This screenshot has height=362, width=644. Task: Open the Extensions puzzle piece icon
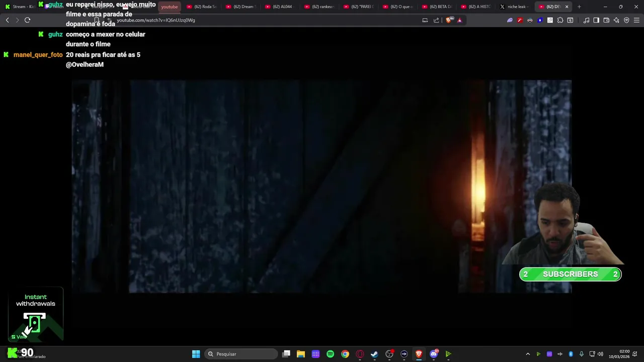click(560, 20)
